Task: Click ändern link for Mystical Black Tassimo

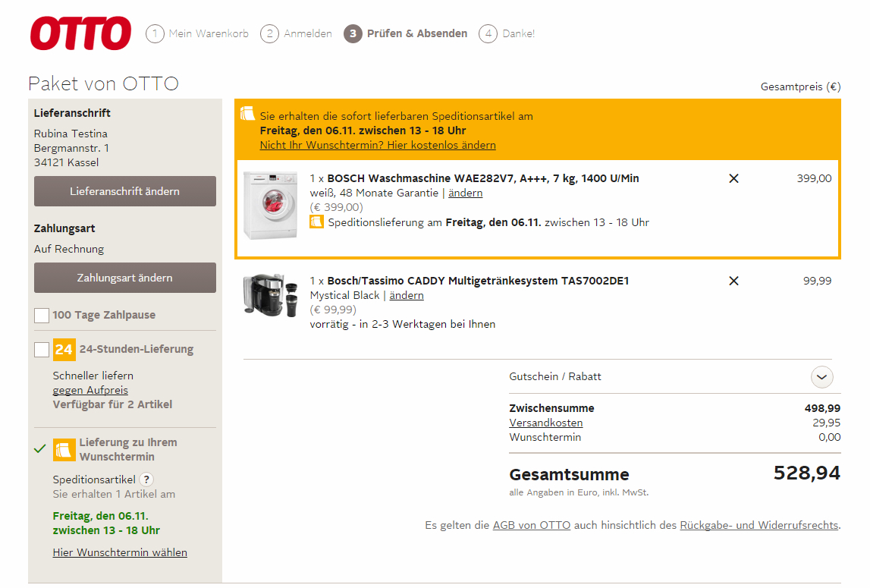Action: point(407,296)
